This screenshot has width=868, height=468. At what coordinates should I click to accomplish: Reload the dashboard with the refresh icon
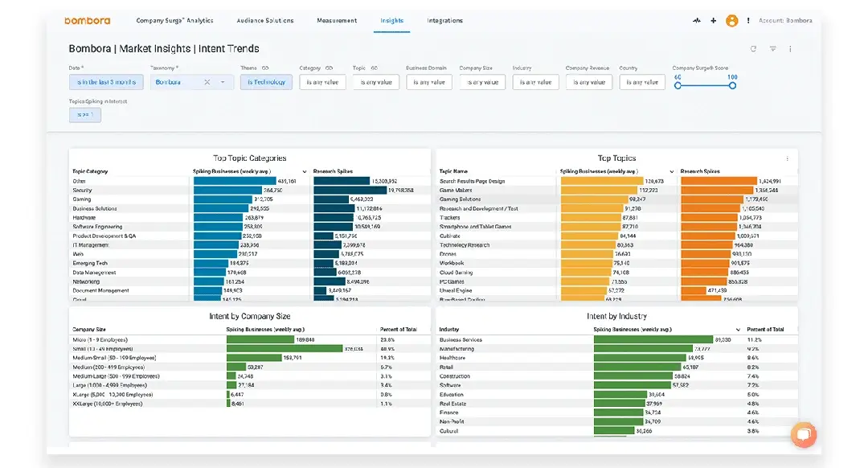tap(753, 49)
